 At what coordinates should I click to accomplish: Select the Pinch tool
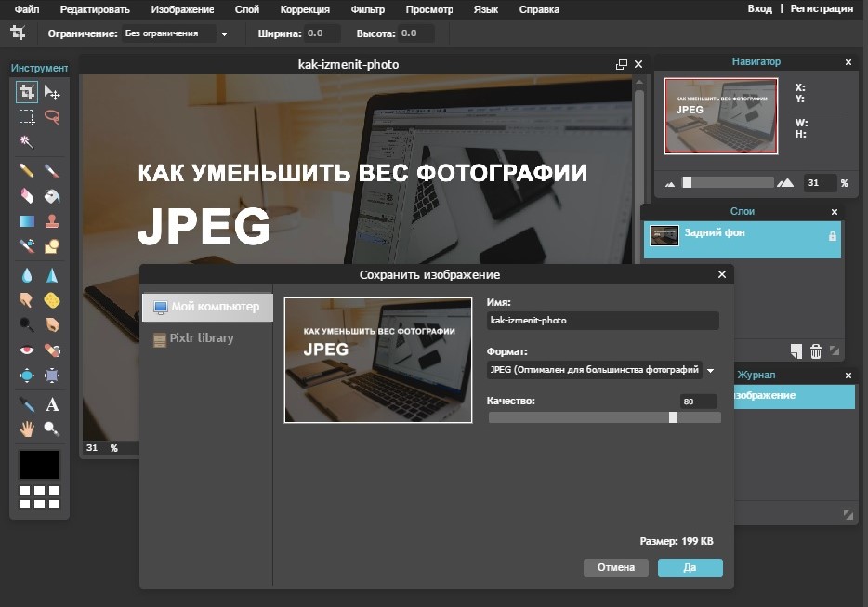pos(52,376)
